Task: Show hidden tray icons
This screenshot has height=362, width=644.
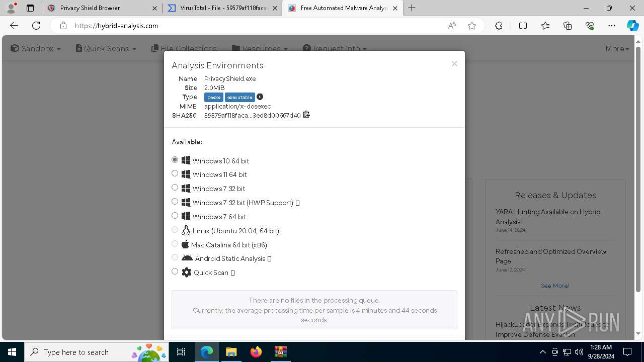Action: point(542,352)
